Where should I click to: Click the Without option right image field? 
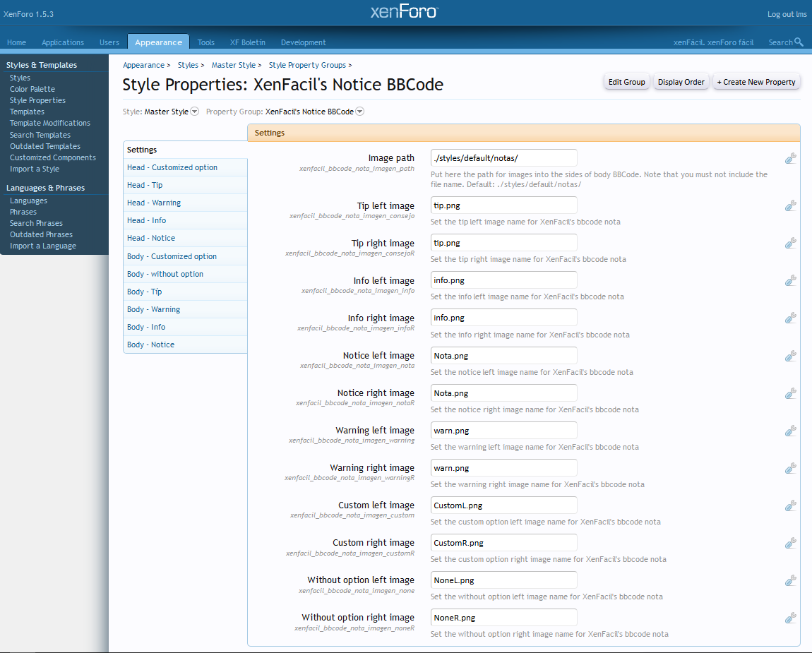504,617
